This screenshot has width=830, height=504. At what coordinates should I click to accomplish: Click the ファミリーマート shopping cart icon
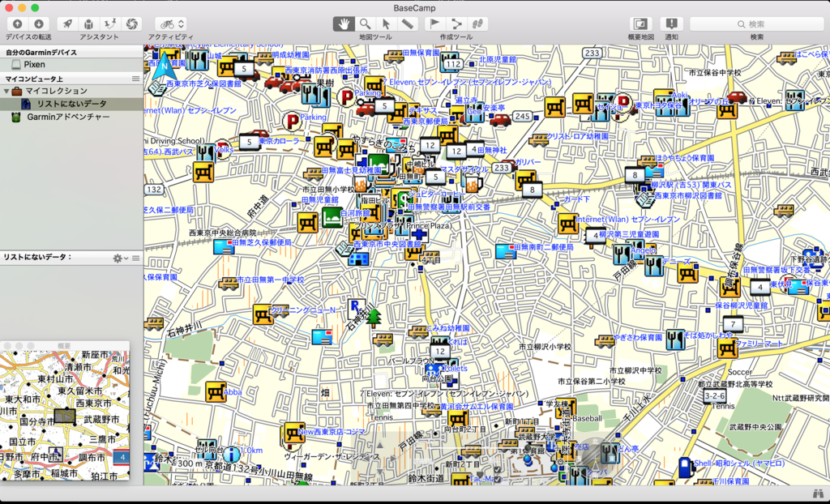coord(727,348)
